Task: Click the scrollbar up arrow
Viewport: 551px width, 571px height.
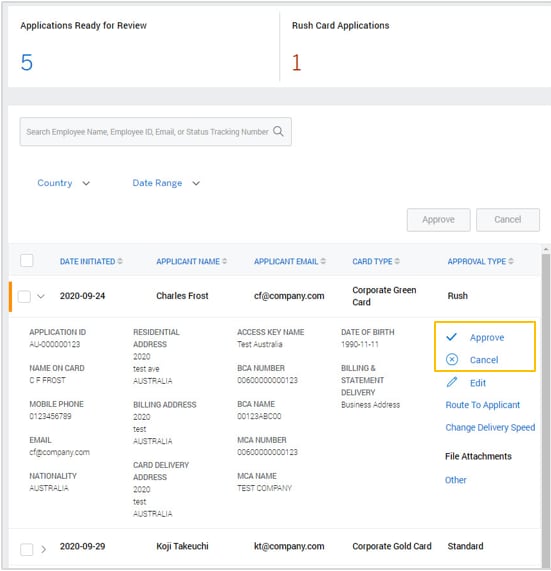Action: click(x=546, y=249)
